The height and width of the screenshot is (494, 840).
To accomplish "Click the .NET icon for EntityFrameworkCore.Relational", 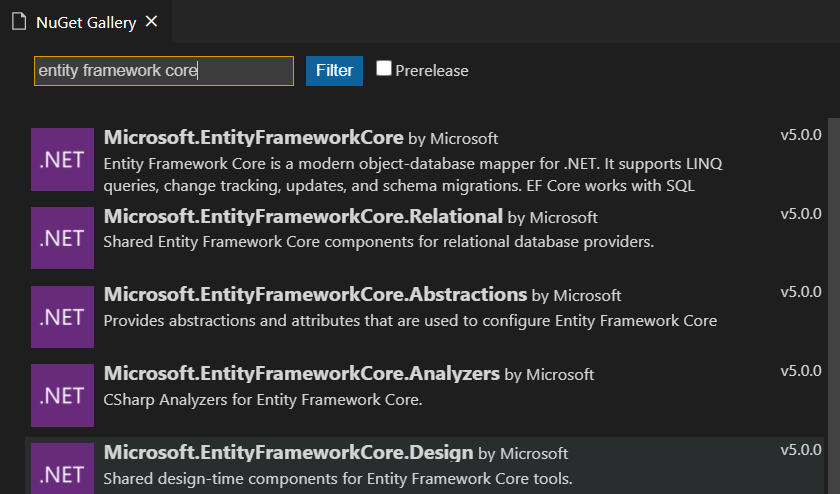I will point(62,238).
